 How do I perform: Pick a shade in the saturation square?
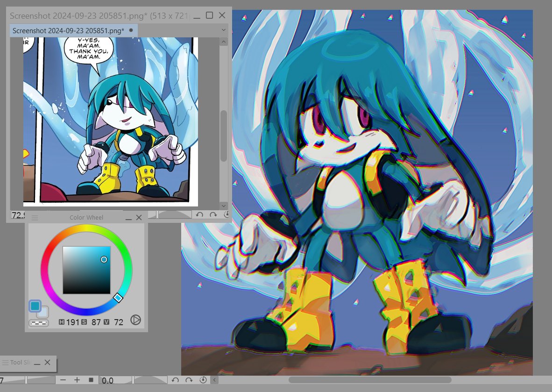[x=86, y=270]
